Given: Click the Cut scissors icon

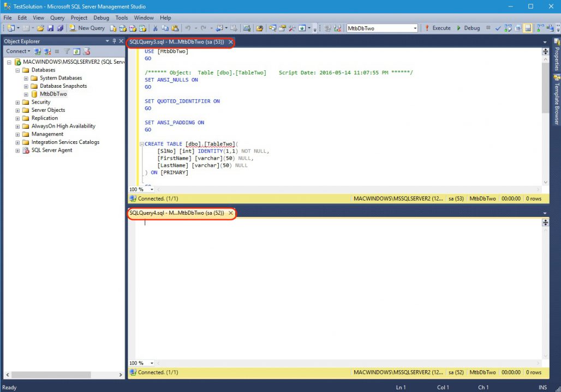Looking at the screenshot, I should click(156, 28).
